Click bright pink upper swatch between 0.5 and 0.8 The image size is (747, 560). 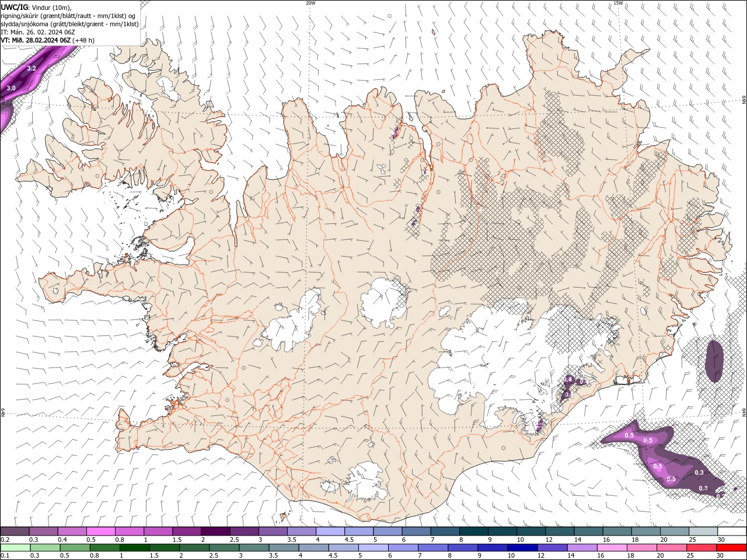100,531
